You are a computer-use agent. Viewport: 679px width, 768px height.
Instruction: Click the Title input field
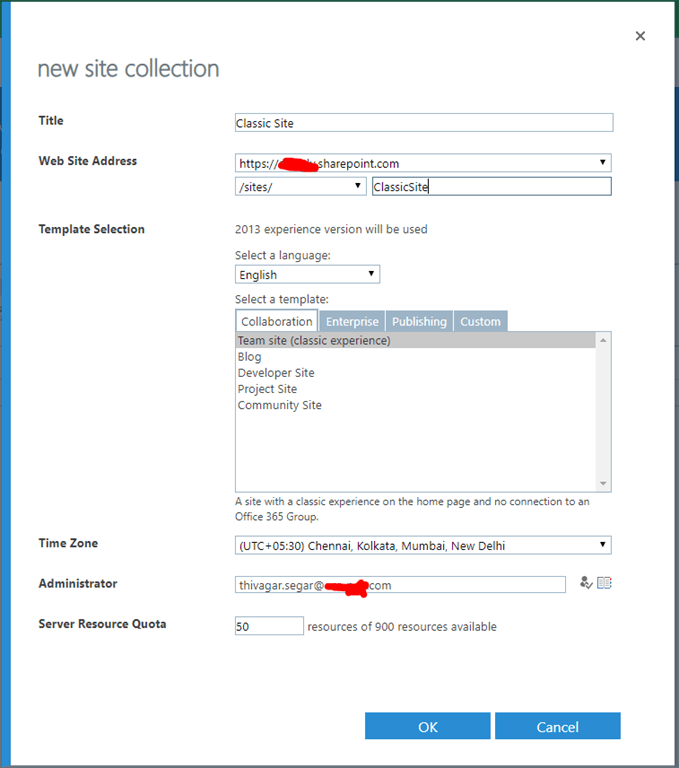click(424, 122)
